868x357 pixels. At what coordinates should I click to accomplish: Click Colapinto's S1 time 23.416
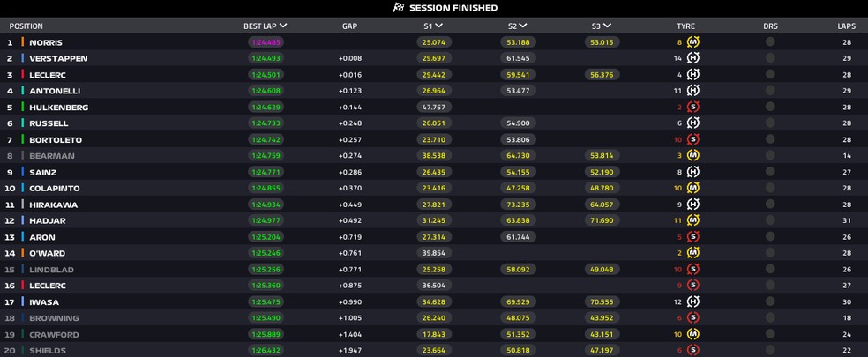pos(435,188)
